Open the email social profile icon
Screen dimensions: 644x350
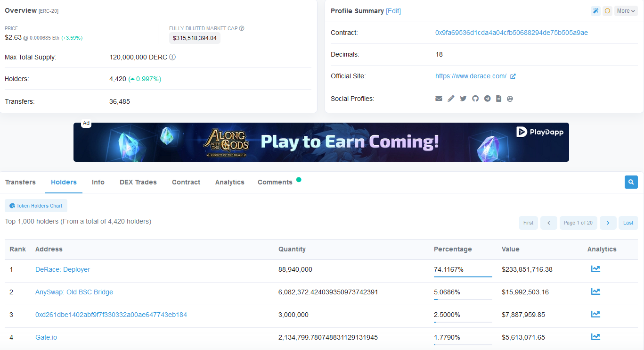(x=439, y=99)
